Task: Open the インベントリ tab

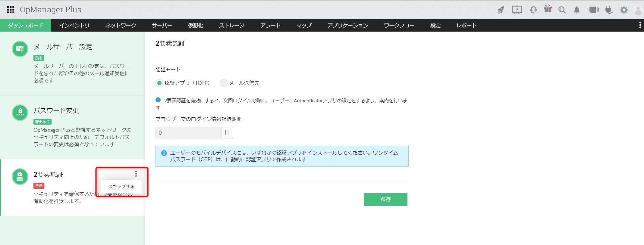Action: 74,25
